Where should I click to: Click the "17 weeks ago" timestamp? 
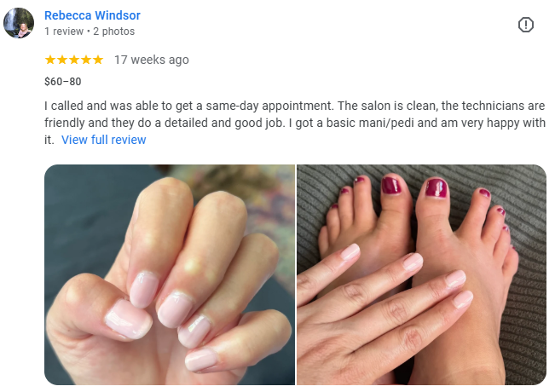152,60
